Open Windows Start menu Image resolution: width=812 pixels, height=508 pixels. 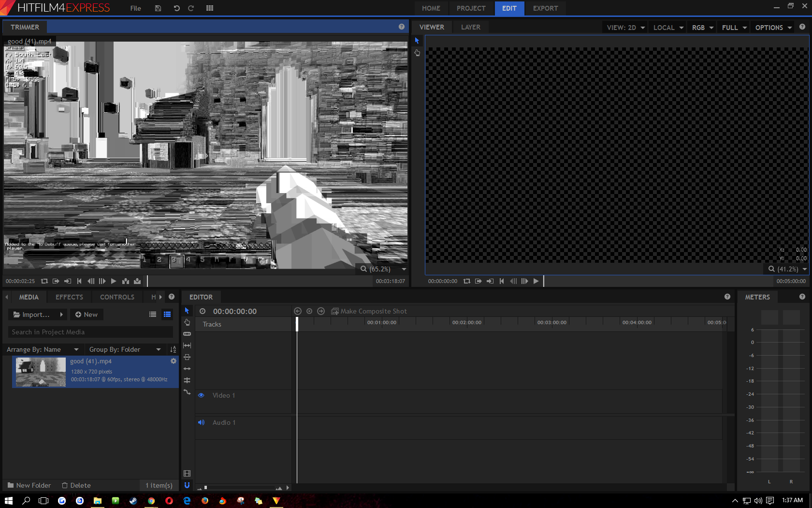8,501
